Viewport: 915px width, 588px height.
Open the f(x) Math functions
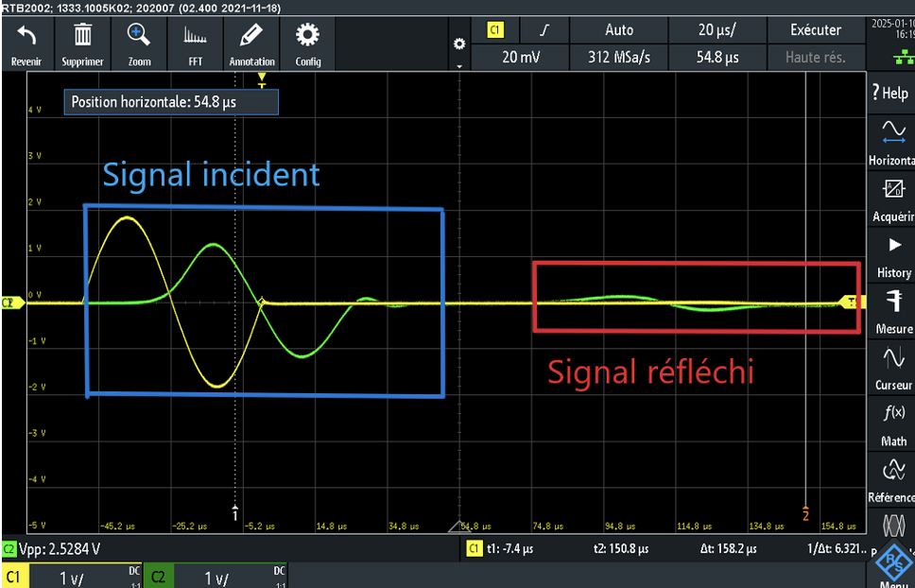891,424
